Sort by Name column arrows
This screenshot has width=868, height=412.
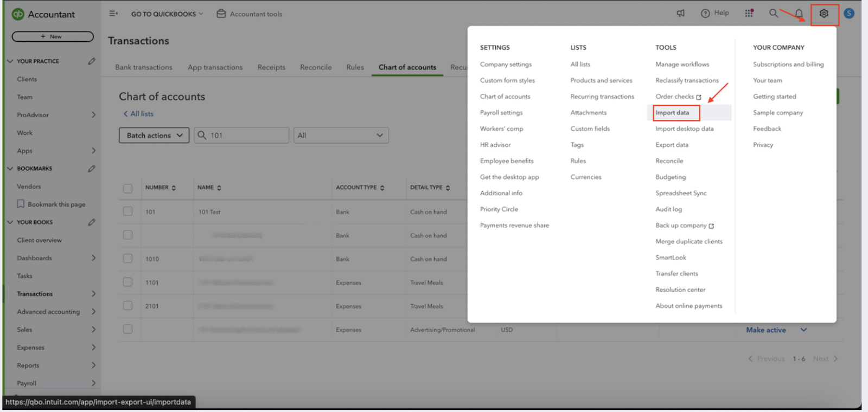pos(219,188)
